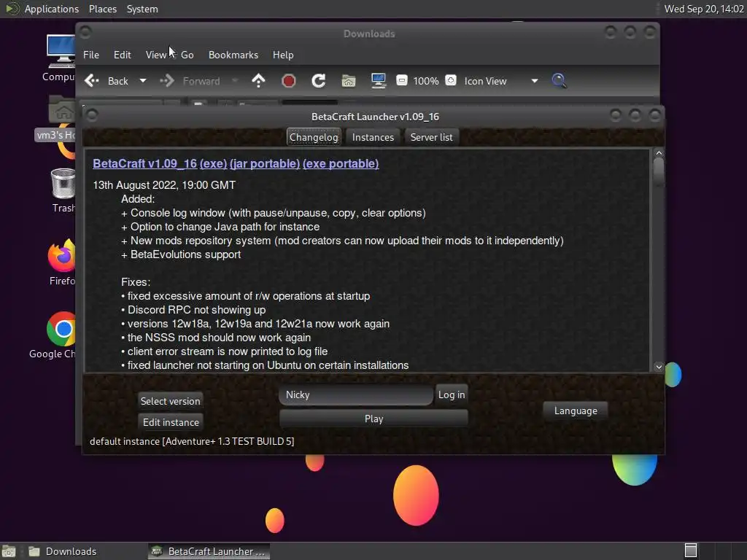Open the BetaCraft v1.09_16 link
The width and height of the screenshot is (747, 560).
click(145, 163)
